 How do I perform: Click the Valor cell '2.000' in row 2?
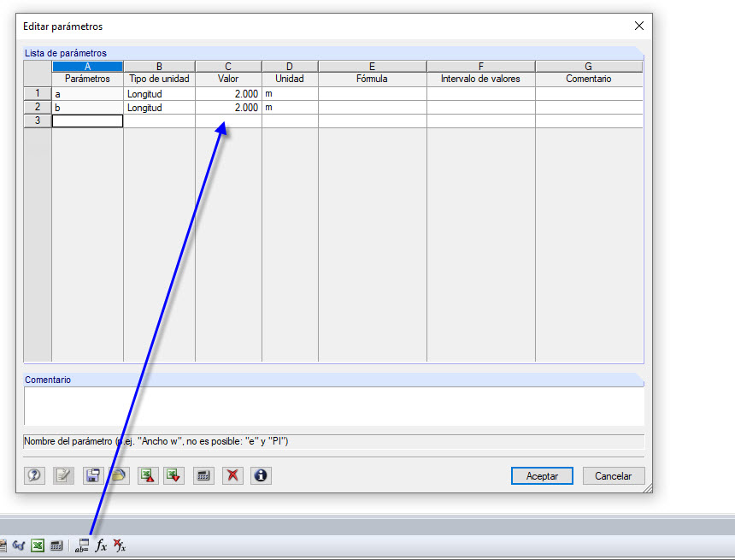click(228, 108)
